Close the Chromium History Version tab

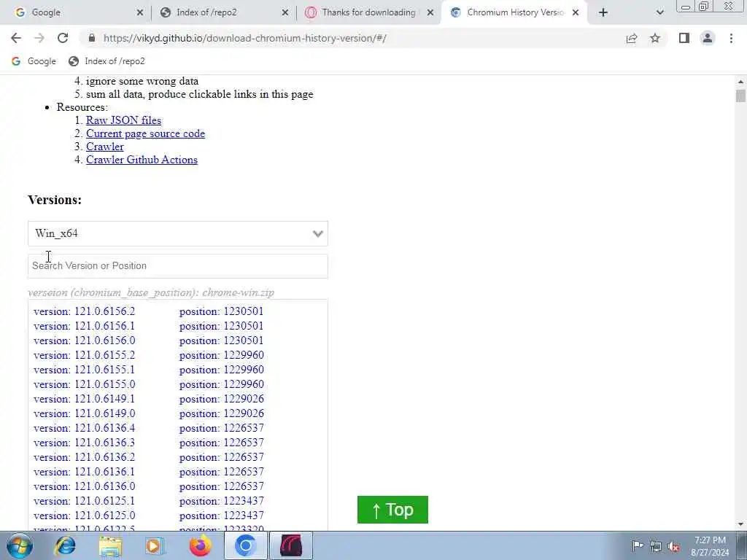(576, 12)
